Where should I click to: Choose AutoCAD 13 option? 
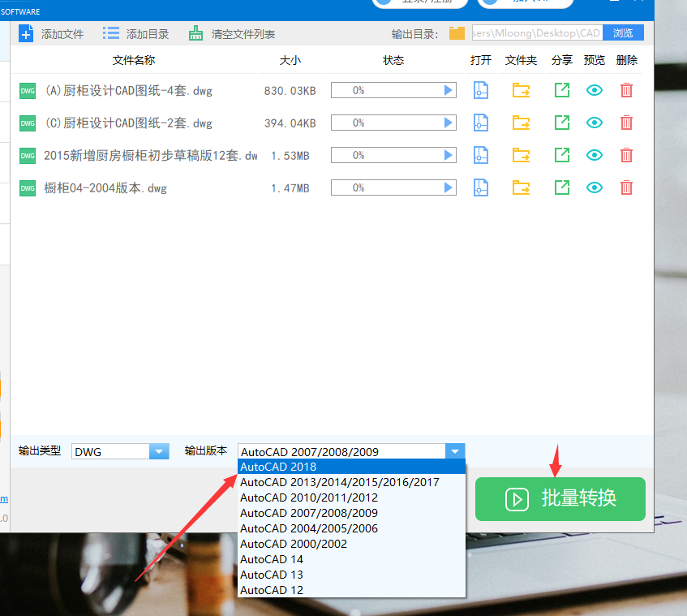coord(351,575)
